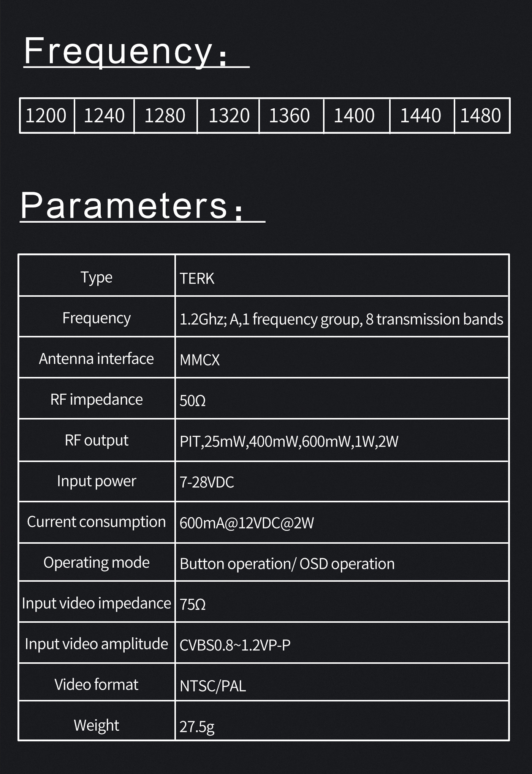This screenshot has width=532, height=774.
Task: Click the Button operation/OSD operation text
Action: [287, 564]
